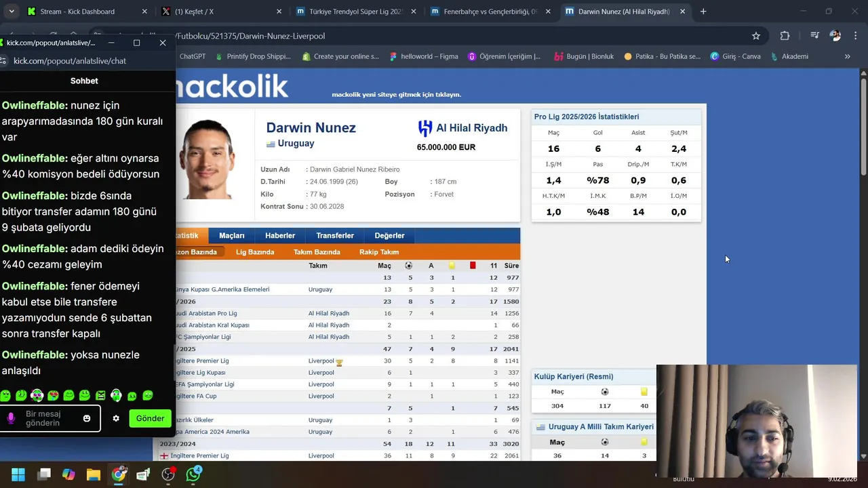The width and height of the screenshot is (868, 488).
Task: Click the Kontrat Sonu date 30.06.2028
Action: pyautogui.click(x=327, y=207)
